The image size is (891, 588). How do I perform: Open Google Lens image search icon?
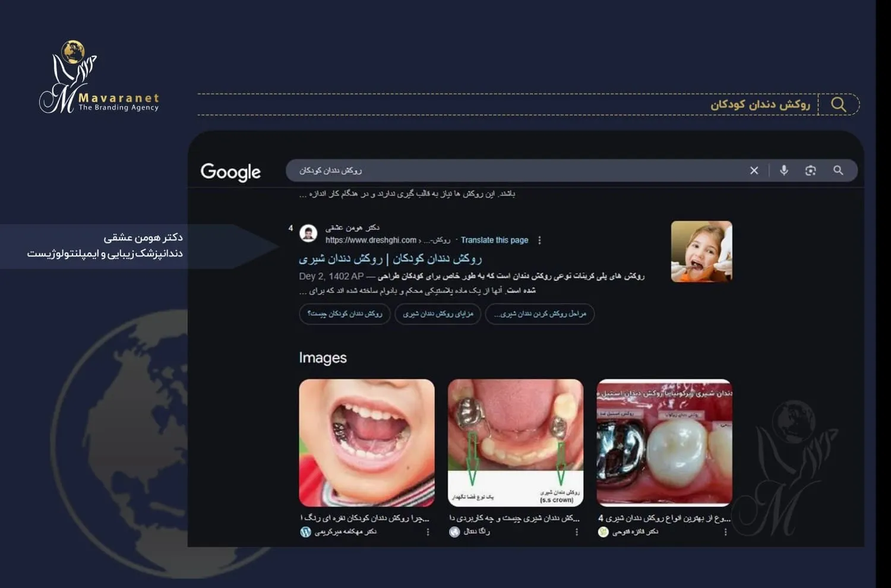810,170
